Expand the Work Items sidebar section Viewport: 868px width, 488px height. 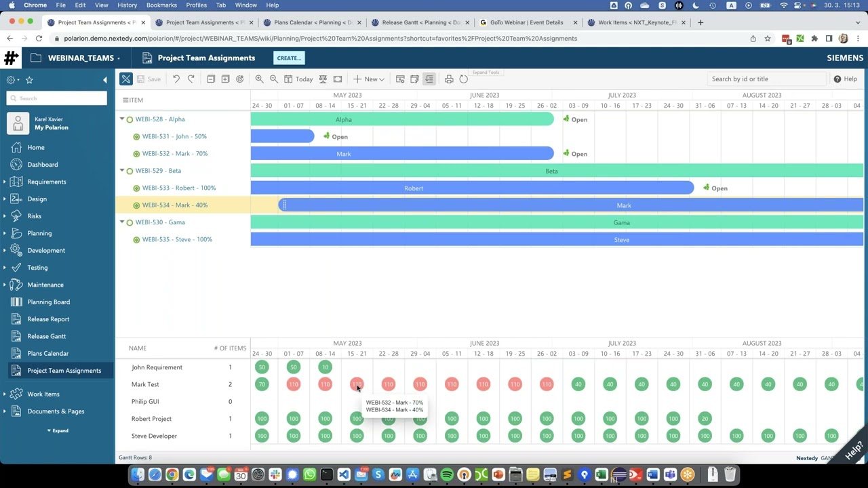coord(5,394)
